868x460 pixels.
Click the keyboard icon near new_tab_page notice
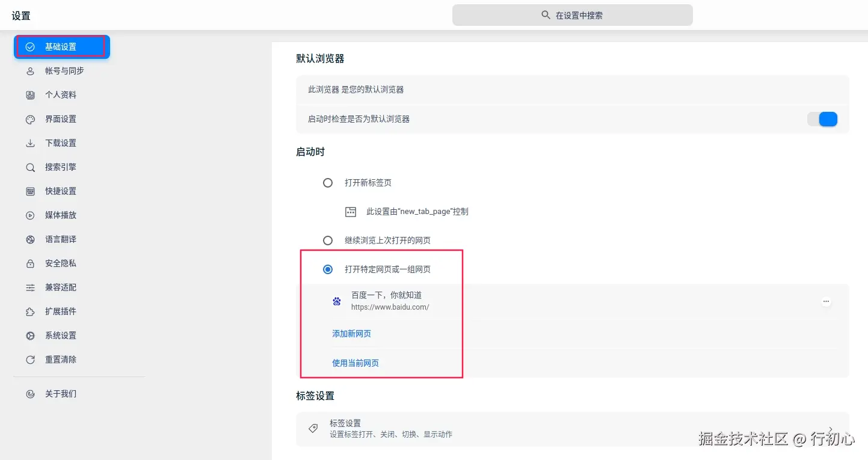[x=350, y=211]
